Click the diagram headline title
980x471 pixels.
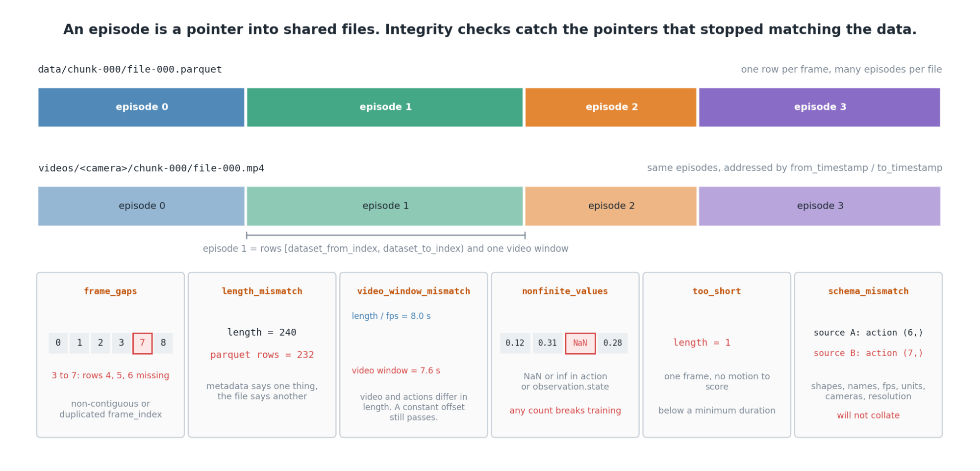click(490, 29)
